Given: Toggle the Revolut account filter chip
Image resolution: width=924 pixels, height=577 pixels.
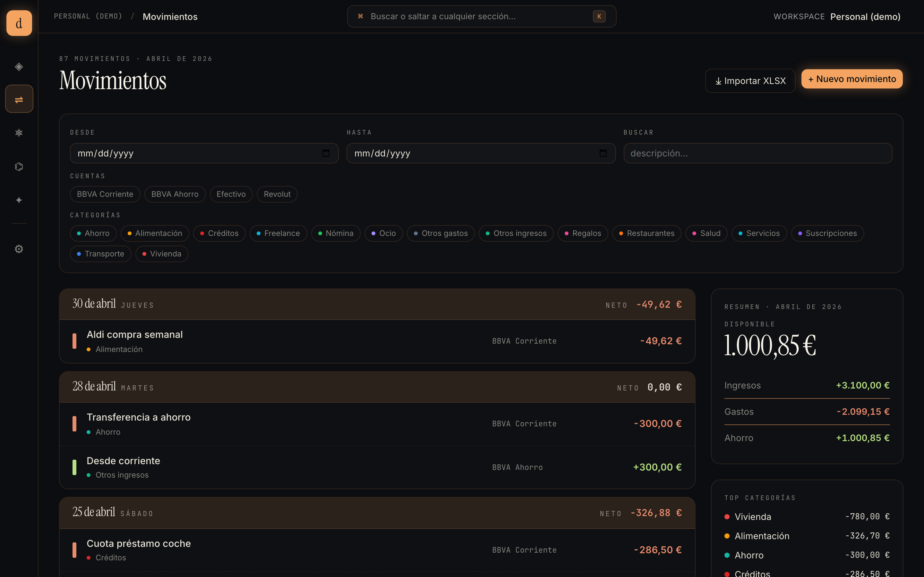Looking at the screenshot, I should [277, 194].
